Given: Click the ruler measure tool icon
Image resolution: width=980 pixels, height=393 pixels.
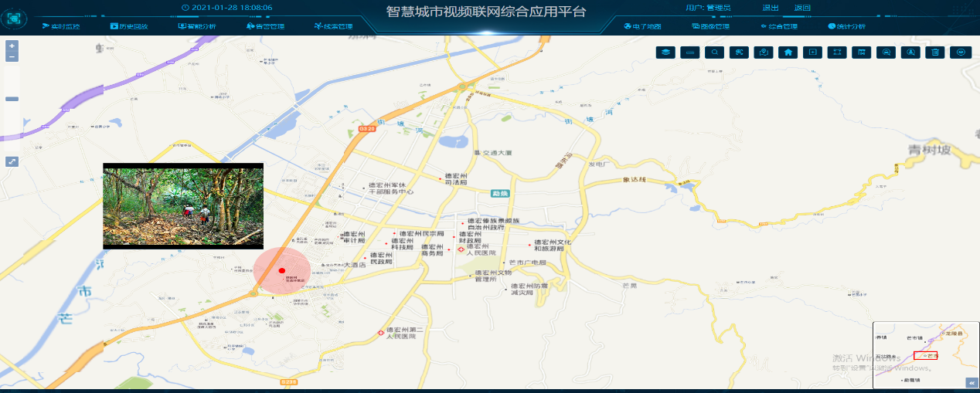Looking at the screenshot, I should point(691,53).
